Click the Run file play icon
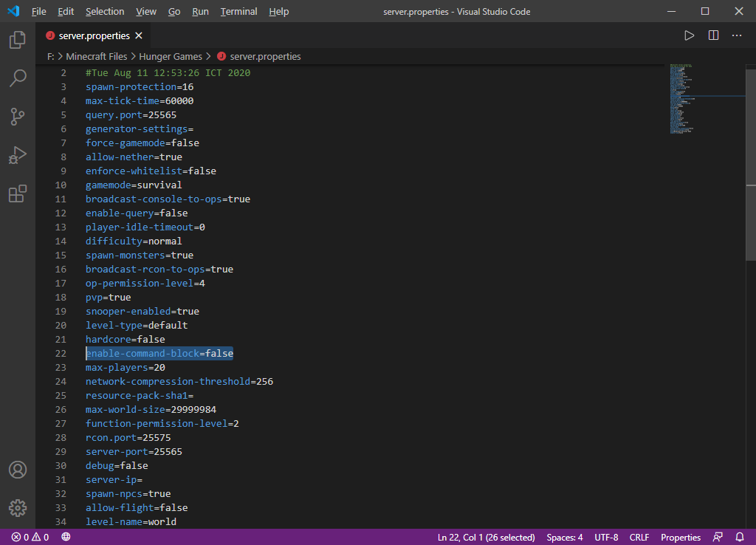Image resolution: width=756 pixels, height=545 pixels. point(689,35)
